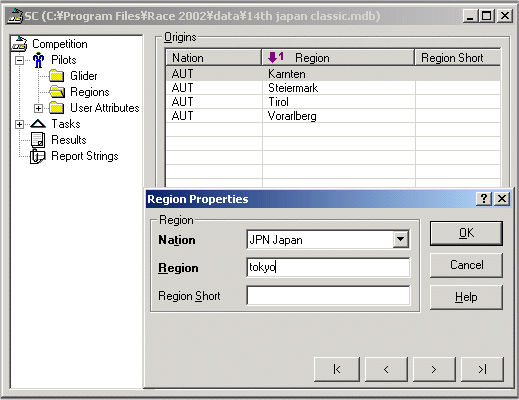Screen dimensions: 519x400
Task: Jump to the last record button
Action: (482, 369)
